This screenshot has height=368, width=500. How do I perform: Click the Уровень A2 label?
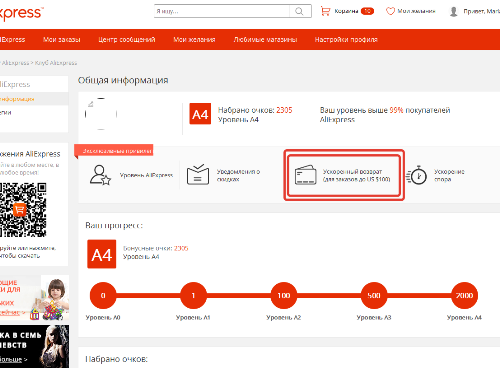tap(284, 317)
